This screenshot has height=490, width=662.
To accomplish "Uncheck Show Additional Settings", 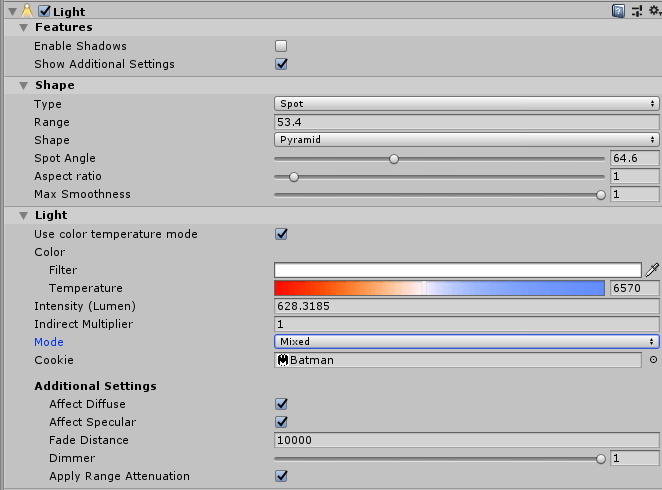I will click(281, 64).
